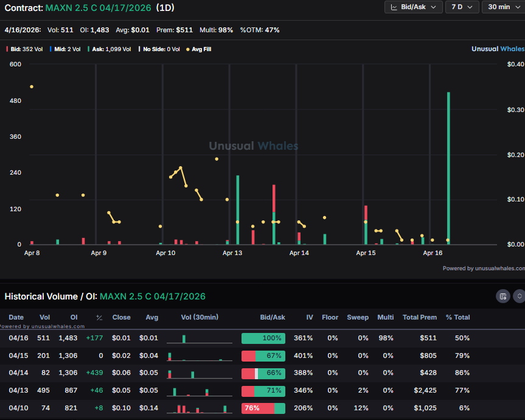Open the Bid/Ask chart type dropdown
Screen dimensions: 525x420
tap(414, 7)
